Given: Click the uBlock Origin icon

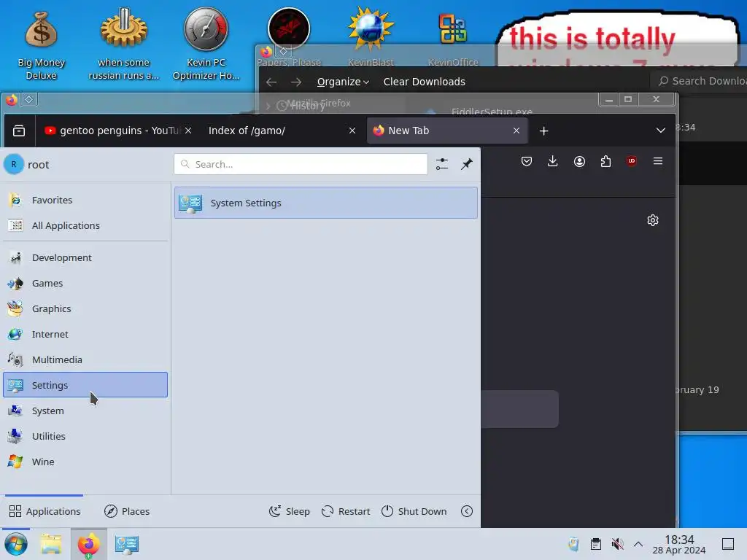Looking at the screenshot, I should click(x=632, y=161).
